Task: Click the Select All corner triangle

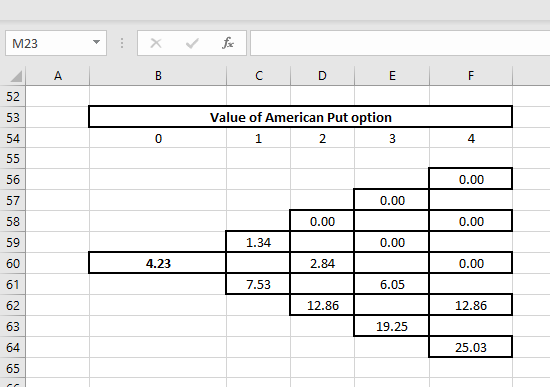Action: (x=16, y=76)
